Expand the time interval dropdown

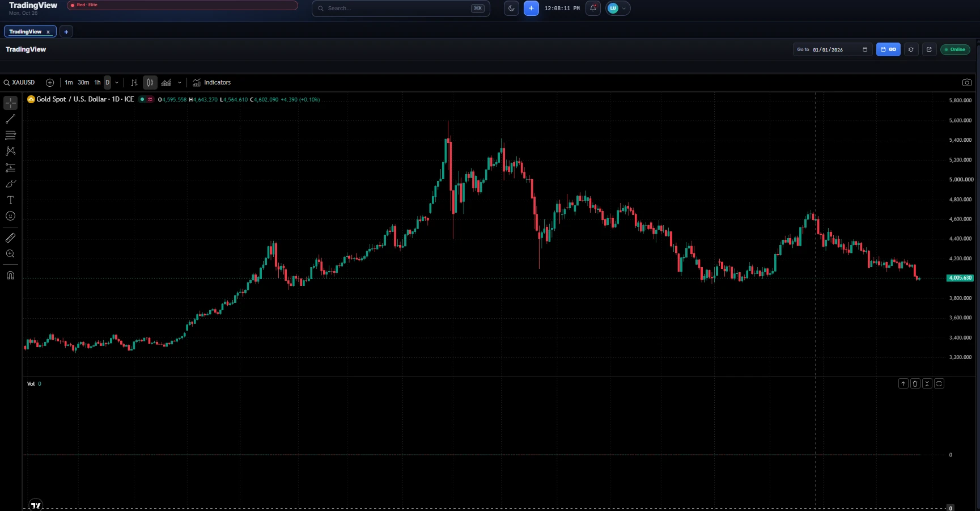117,83
